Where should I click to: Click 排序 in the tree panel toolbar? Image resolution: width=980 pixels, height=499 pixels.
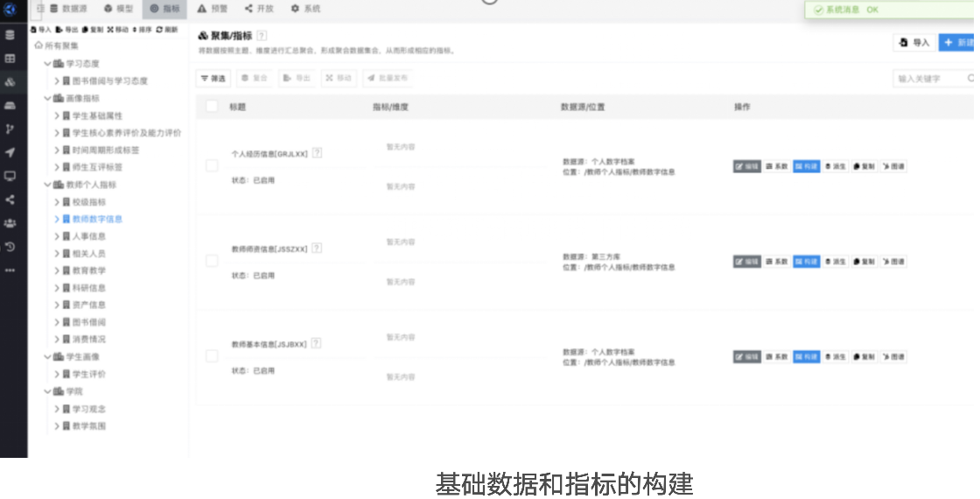click(x=142, y=30)
